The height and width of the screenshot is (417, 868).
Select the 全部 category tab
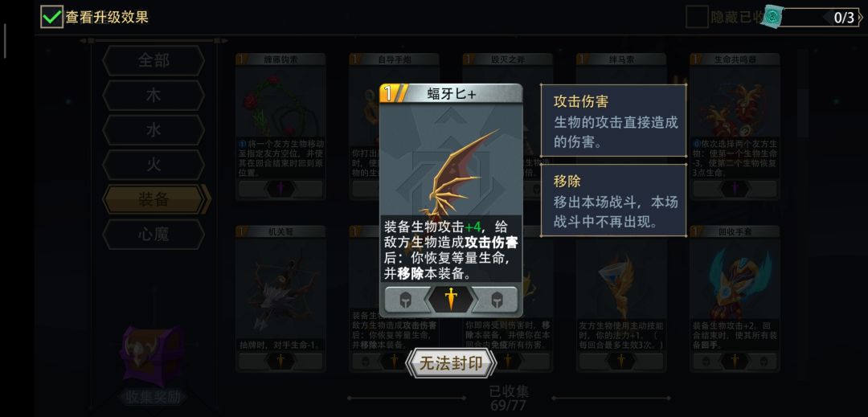(154, 60)
